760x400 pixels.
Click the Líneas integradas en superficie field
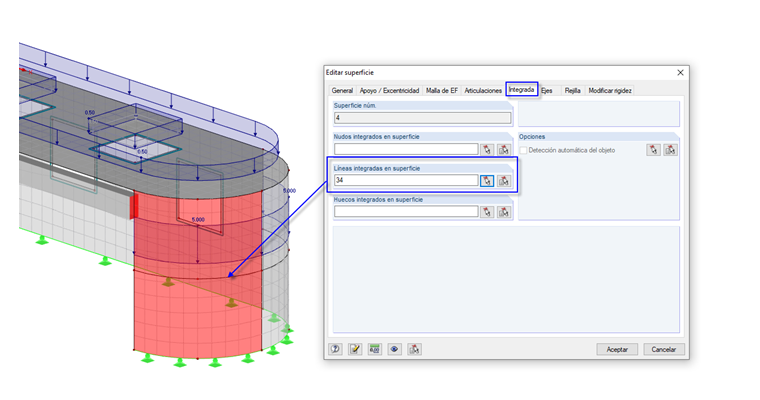(x=406, y=180)
